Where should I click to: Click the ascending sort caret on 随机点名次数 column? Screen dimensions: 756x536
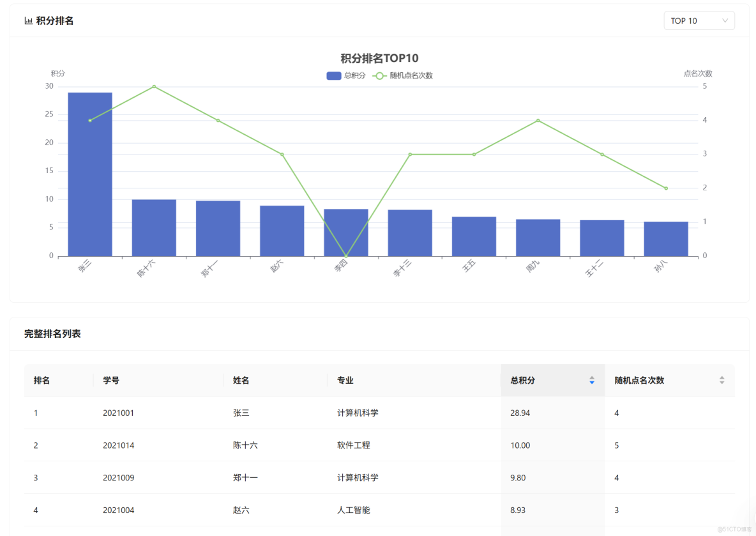click(x=722, y=377)
